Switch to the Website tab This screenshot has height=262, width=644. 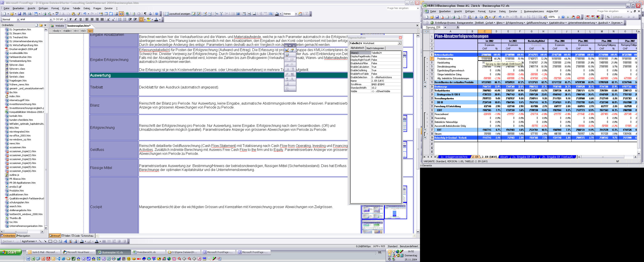(58, 26)
